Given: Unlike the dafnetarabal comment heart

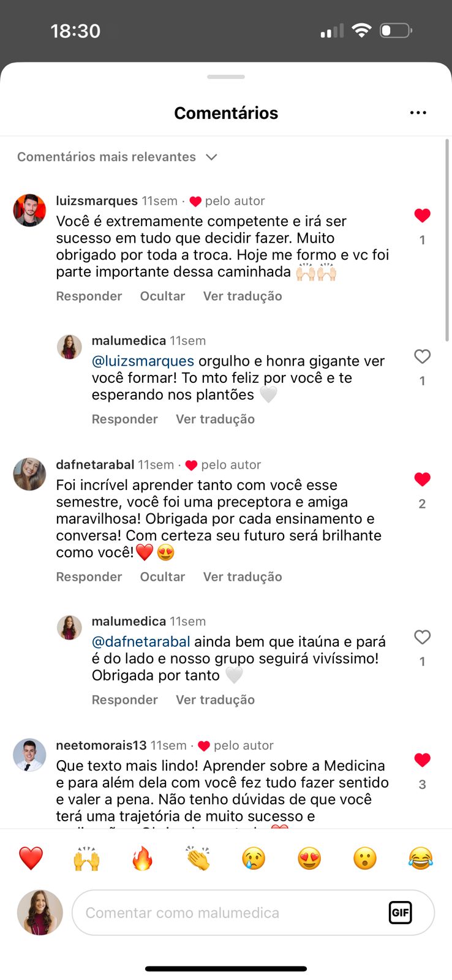Looking at the screenshot, I should [x=422, y=480].
